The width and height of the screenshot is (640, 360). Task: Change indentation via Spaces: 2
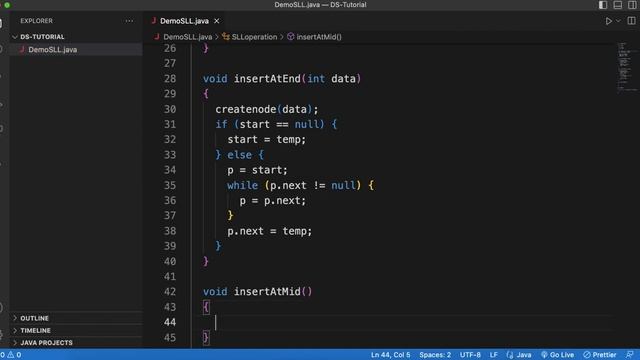tap(435, 355)
